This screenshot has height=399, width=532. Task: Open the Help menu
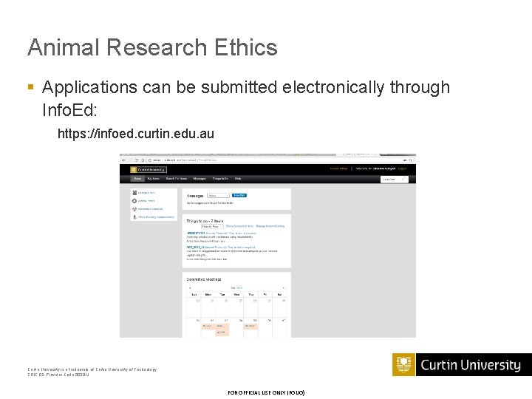click(238, 179)
